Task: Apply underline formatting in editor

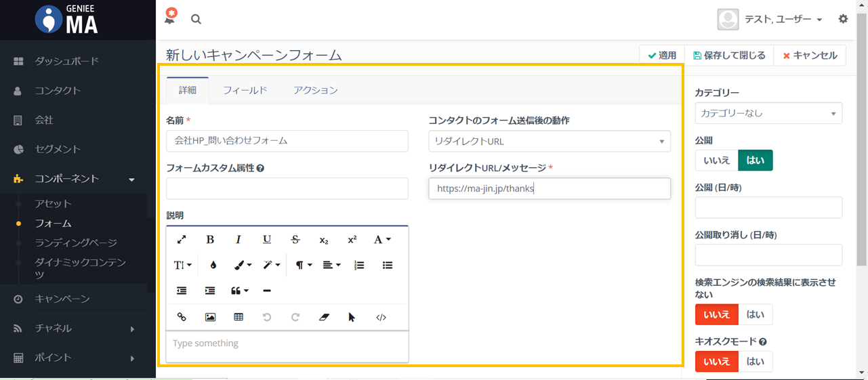Action: coord(267,239)
